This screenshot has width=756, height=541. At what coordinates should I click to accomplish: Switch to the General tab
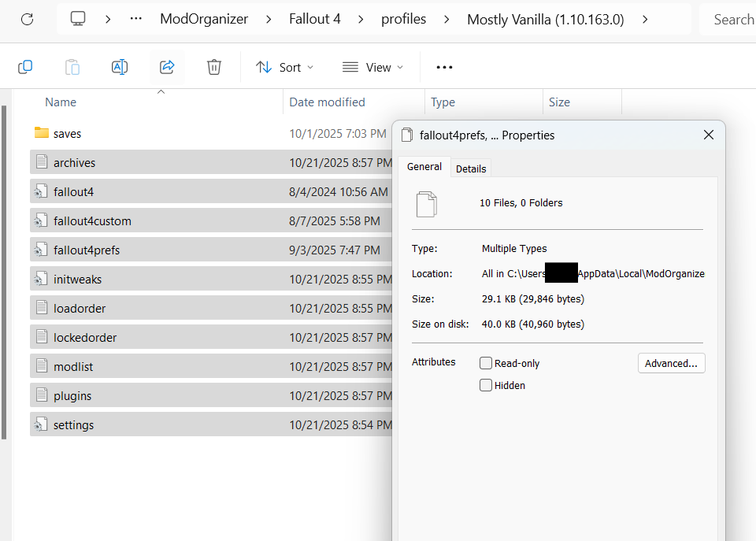click(x=424, y=166)
